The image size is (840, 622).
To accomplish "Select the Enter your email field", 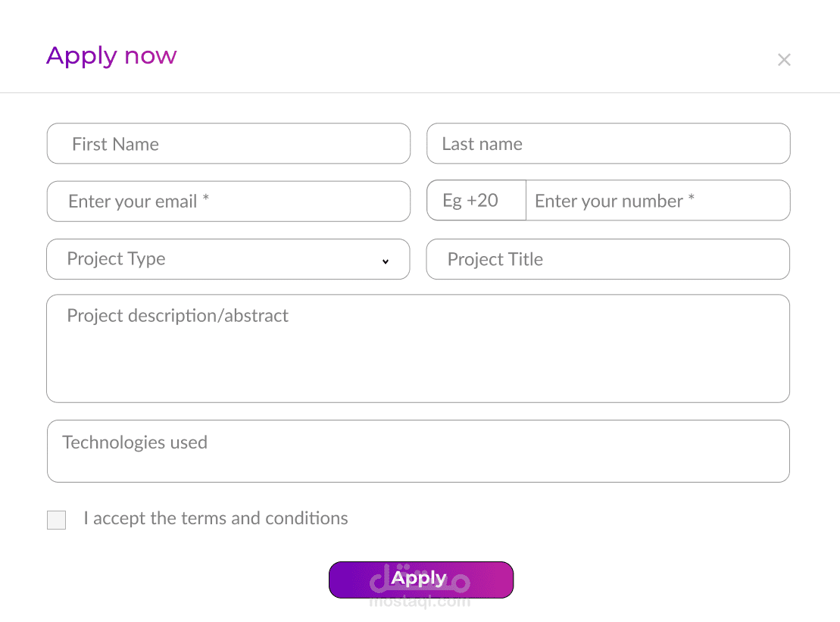I will click(x=228, y=202).
